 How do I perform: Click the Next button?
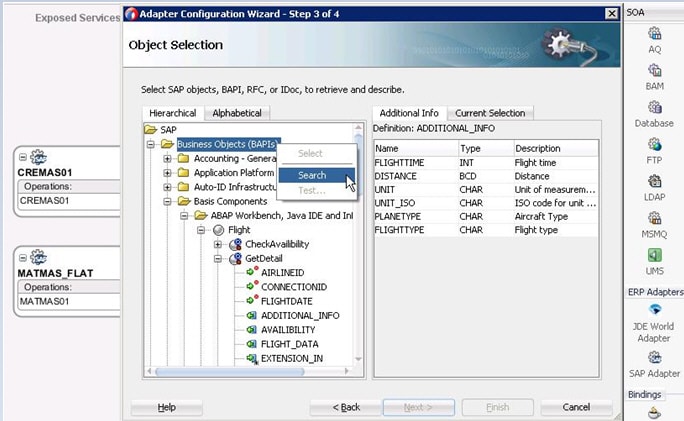[x=419, y=407]
